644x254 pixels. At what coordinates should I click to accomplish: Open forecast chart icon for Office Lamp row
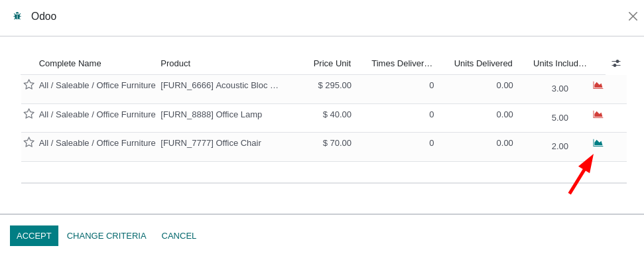pos(598,114)
